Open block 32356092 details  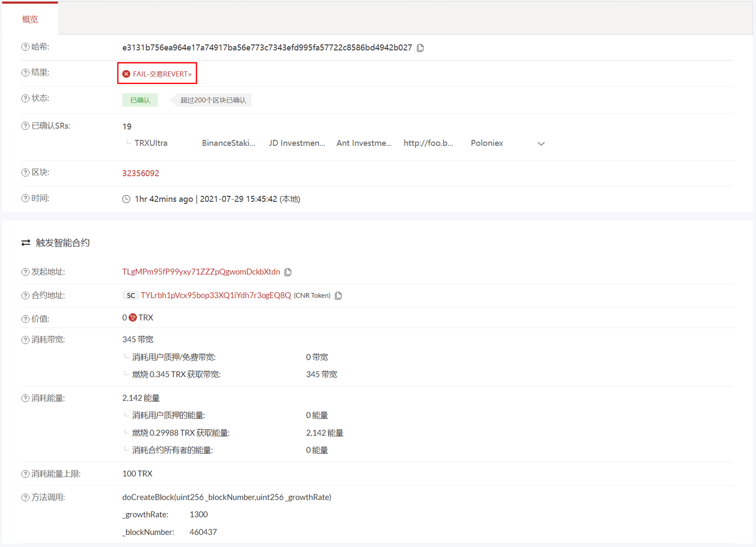(x=141, y=173)
